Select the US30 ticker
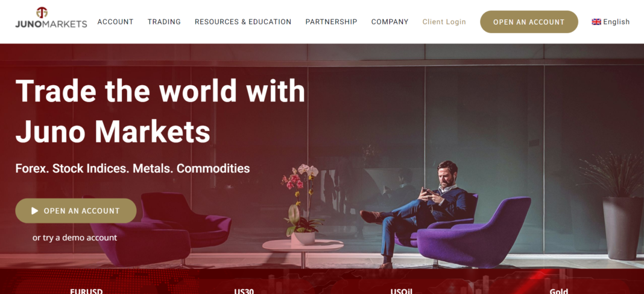 coord(244,291)
